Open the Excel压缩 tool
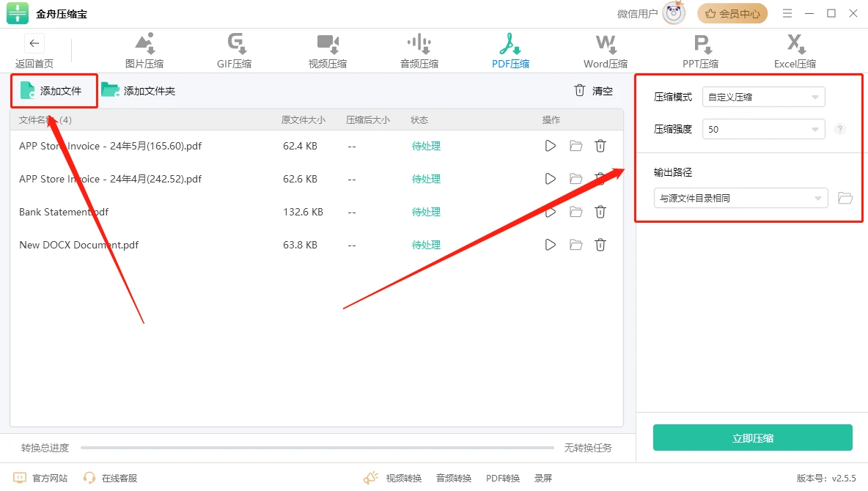The height and width of the screenshot is (491, 868). [795, 51]
